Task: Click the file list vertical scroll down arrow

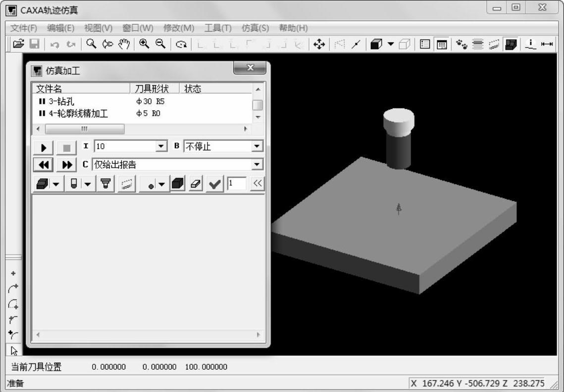Action: pos(258,117)
